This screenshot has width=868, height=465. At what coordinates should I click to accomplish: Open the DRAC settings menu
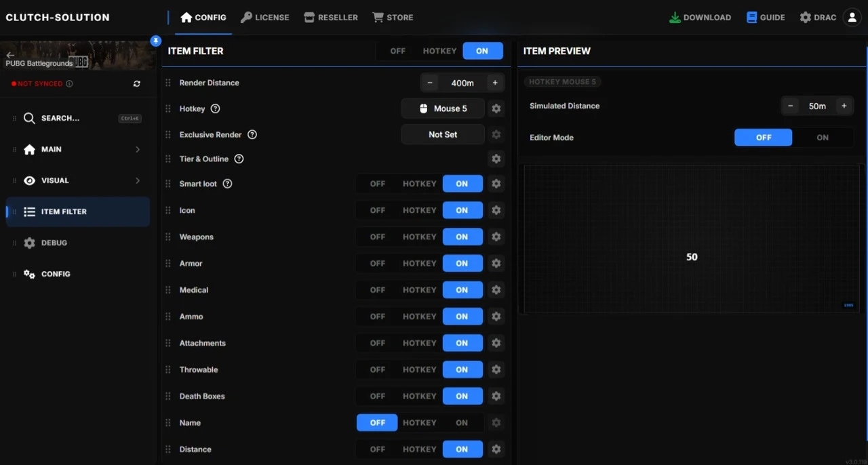[818, 18]
